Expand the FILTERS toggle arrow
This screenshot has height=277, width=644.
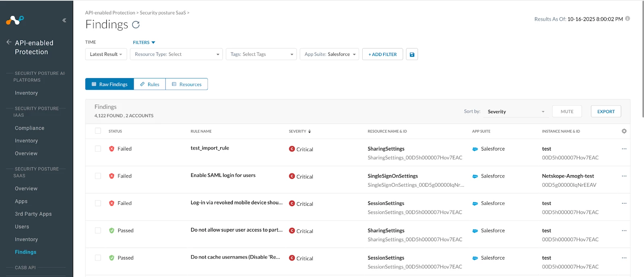[x=153, y=43]
